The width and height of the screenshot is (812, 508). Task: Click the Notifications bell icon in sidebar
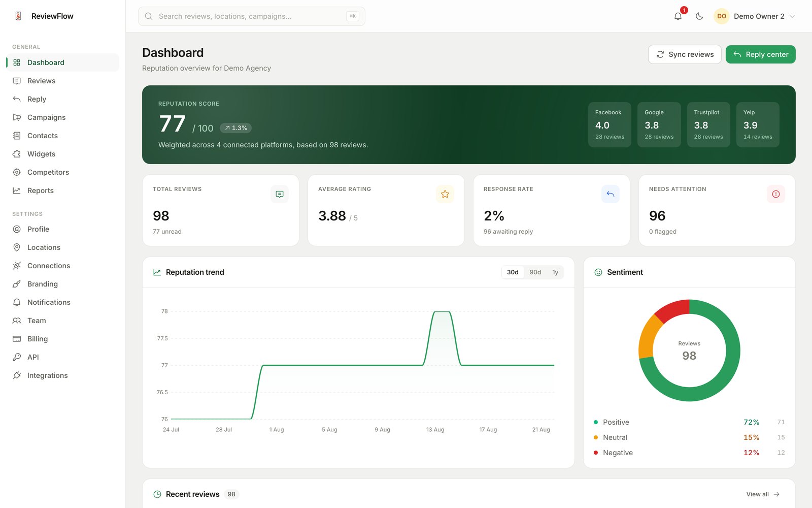pyautogui.click(x=17, y=302)
